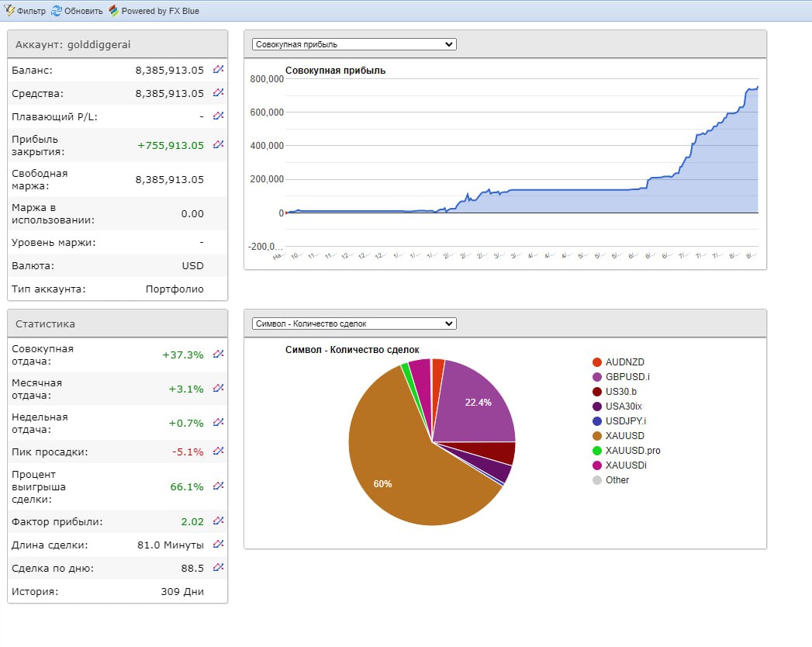
Task: Open chart icon for Процент выигрыша сделки
Action: [218, 486]
